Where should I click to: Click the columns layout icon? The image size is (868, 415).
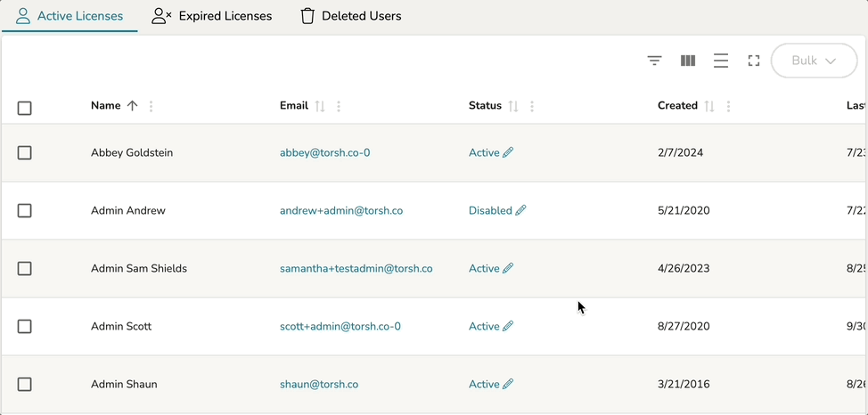pyautogui.click(x=688, y=61)
